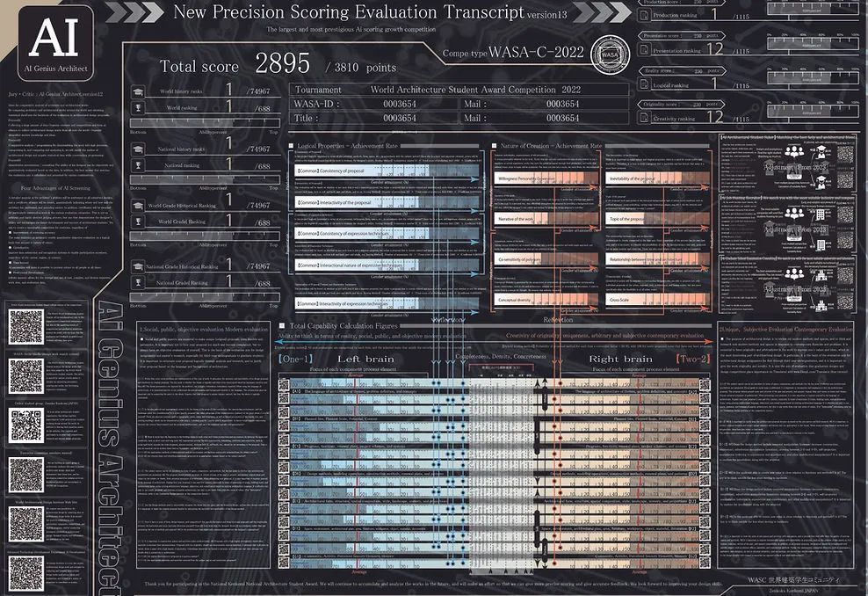Open the document icon beside Production ranking
This screenshot has width=868, height=596.
(x=644, y=15)
